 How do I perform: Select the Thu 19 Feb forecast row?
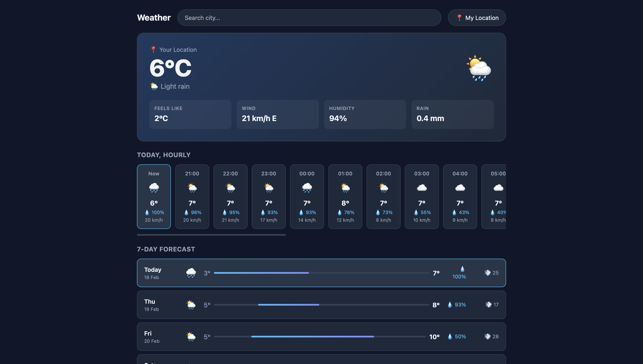coord(321,305)
